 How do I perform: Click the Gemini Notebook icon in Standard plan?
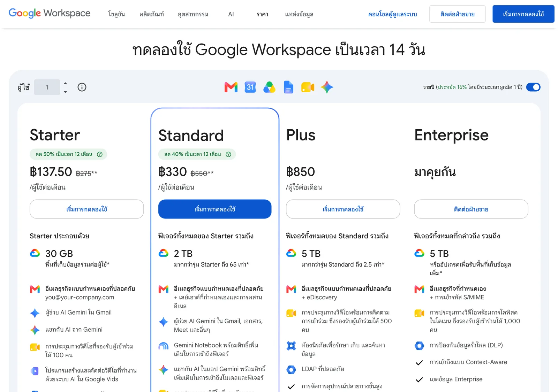[164, 346]
